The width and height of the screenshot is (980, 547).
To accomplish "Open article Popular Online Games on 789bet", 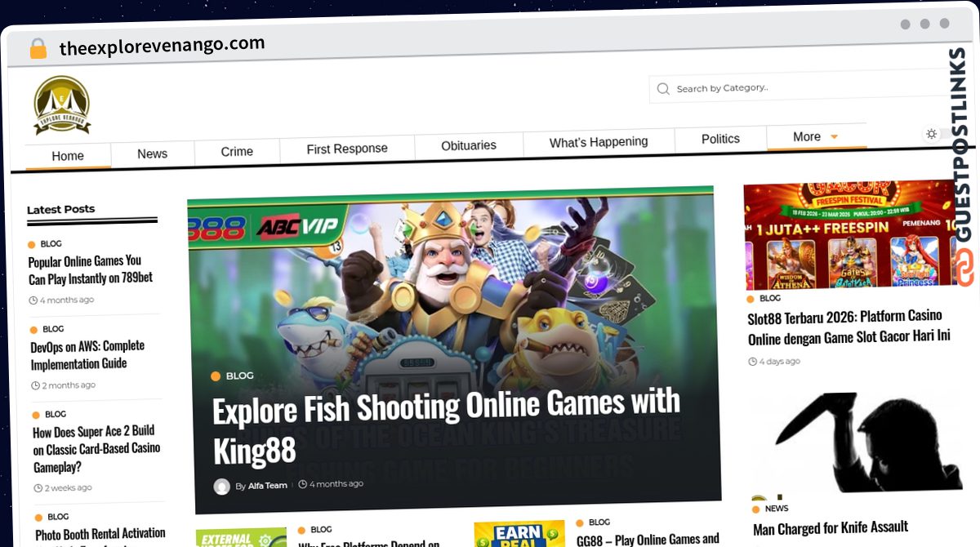I will point(91,269).
